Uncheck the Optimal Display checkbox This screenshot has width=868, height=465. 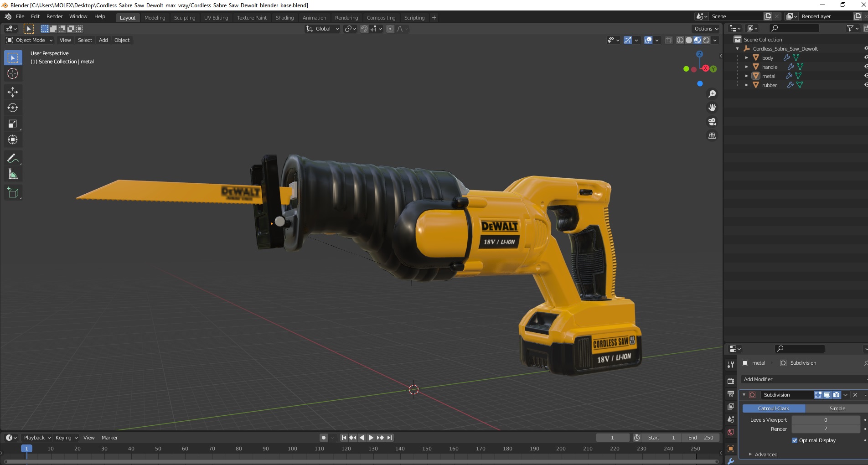tap(795, 440)
